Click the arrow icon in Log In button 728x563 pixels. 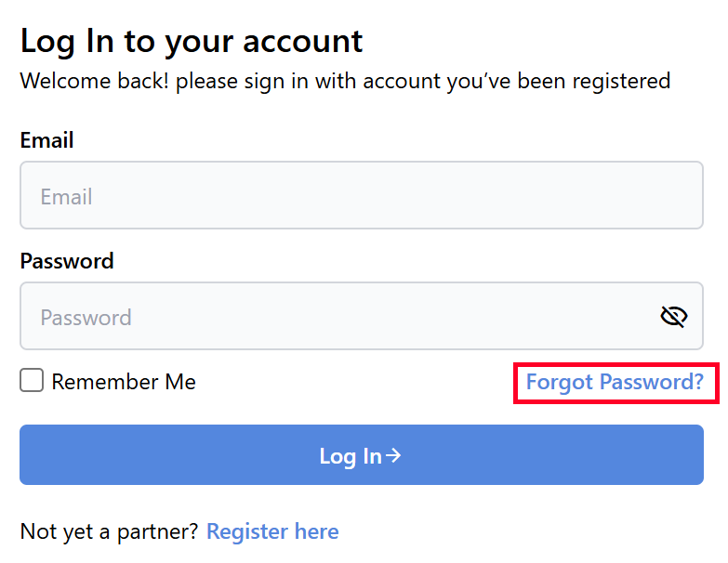[394, 455]
